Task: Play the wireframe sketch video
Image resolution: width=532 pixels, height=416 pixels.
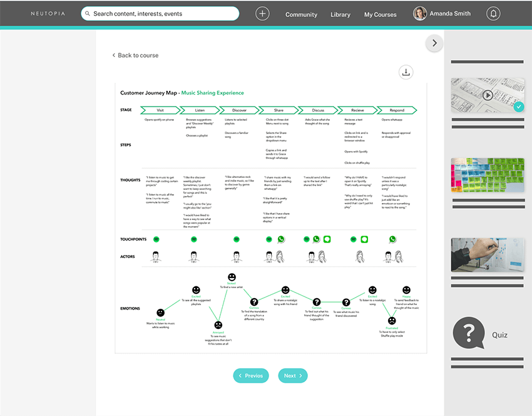Action: [488, 95]
